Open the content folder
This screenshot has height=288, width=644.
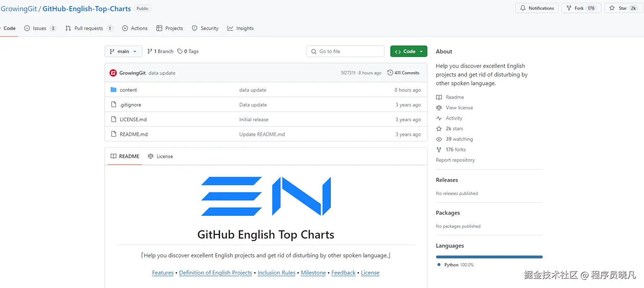point(128,90)
